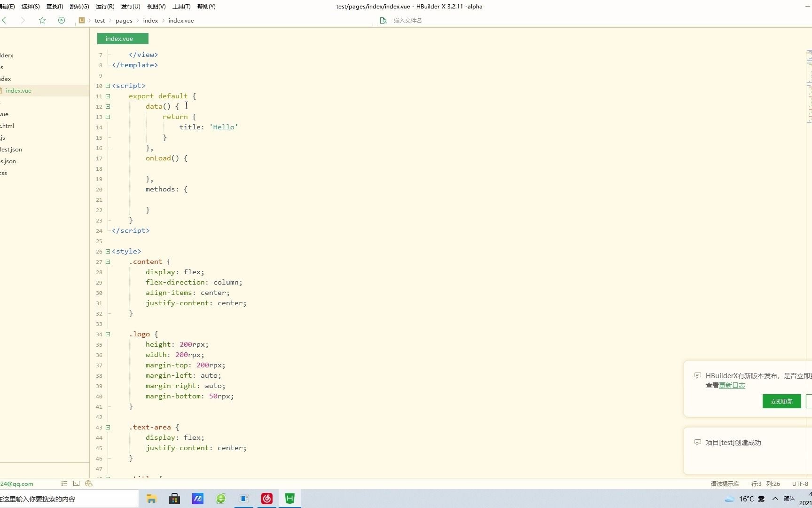Image resolution: width=812 pixels, height=508 pixels.
Task: Open the 帮助(Y) menu
Action: click(x=206, y=7)
